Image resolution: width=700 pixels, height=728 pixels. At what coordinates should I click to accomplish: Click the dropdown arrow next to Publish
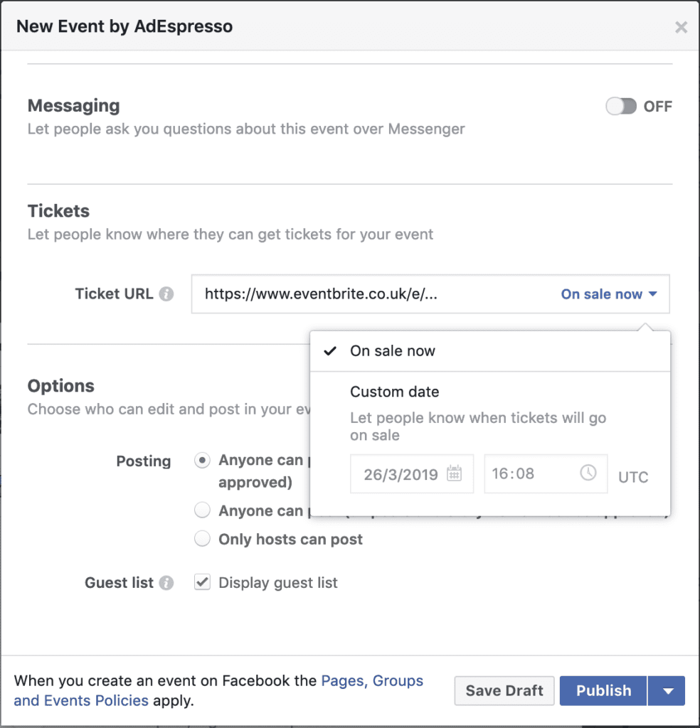click(x=667, y=690)
